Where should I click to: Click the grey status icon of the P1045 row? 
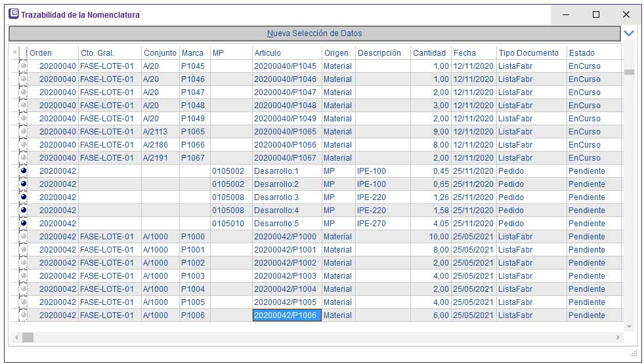point(24,66)
